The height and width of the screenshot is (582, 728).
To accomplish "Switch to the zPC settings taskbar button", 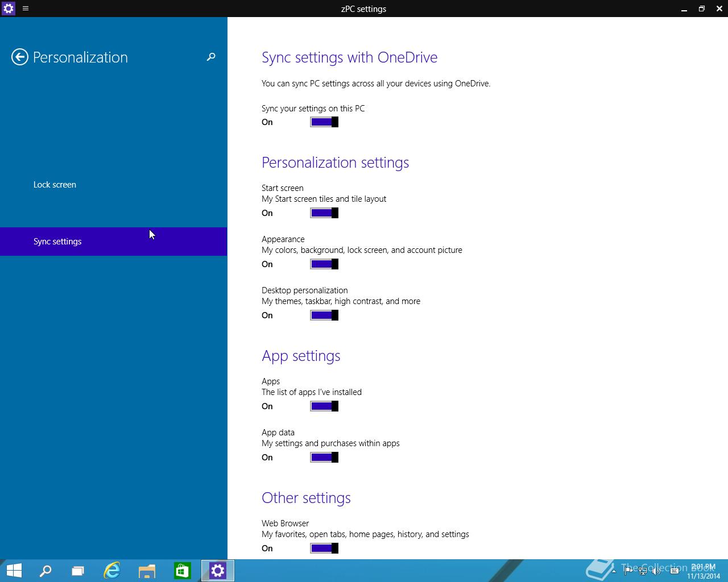I will pyautogui.click(x=218, y=571).
